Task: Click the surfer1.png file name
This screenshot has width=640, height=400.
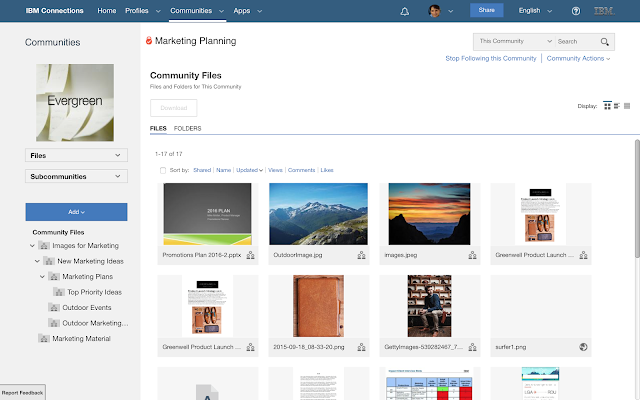Action: click(511, 347)
